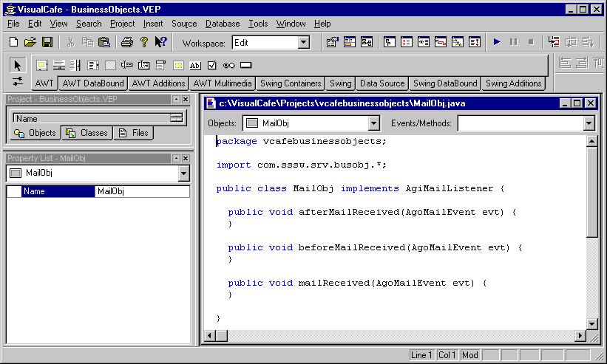This screenshot has width=607, height=364.
Task: Switch to the Swing DataBound tab
Action: coord(445,83)
